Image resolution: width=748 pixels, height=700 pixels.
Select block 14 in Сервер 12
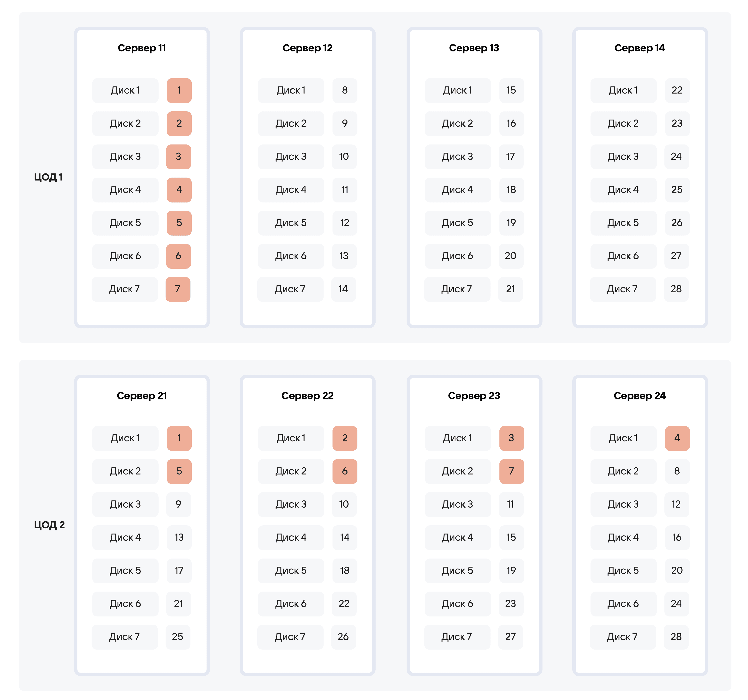tap(343, 289)
